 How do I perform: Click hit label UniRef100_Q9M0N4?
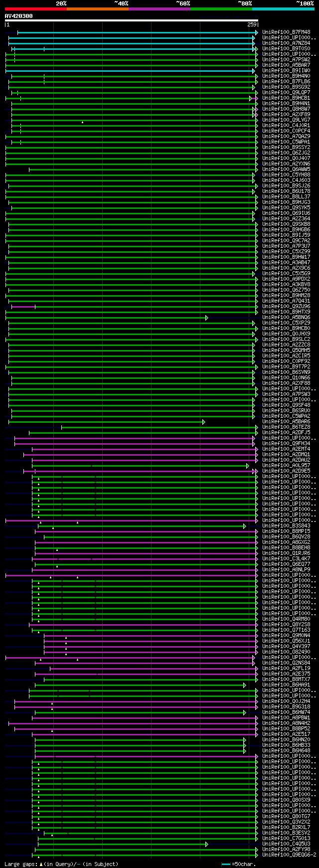pos(286,636)
